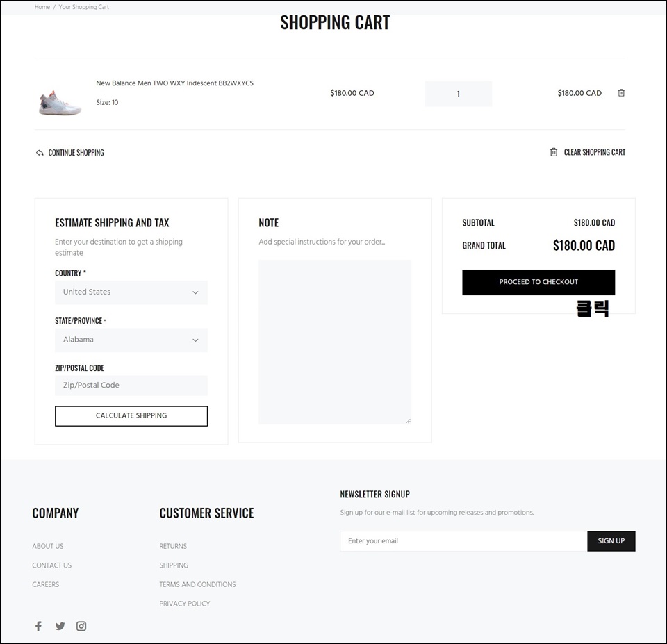Click the Continue Shopping back-arrow icon

click(40, 153)
